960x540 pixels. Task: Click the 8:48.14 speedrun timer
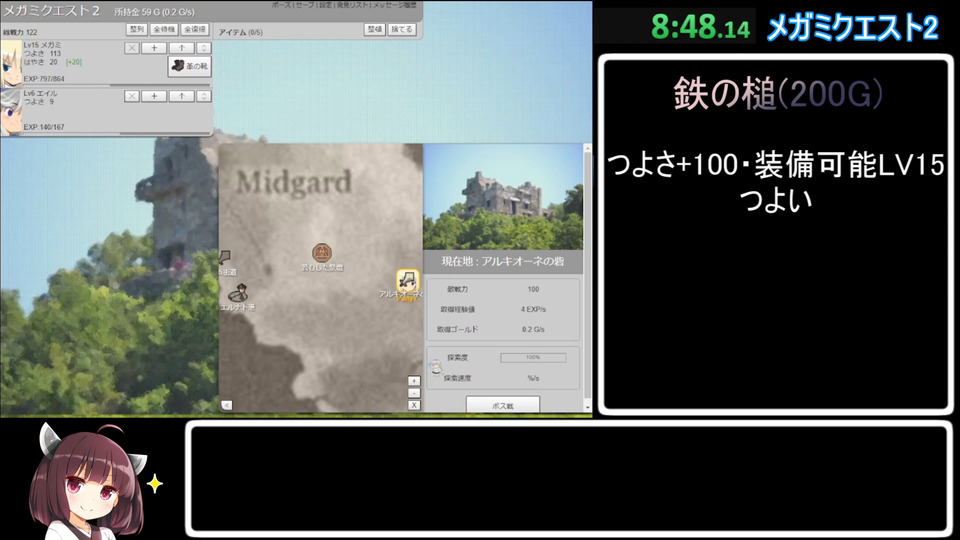tap(700, 27)
